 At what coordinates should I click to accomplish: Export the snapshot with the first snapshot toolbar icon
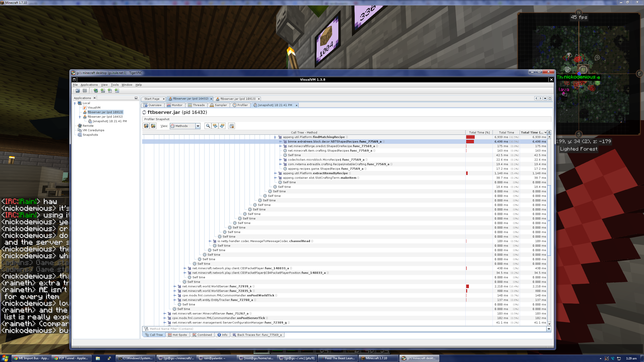click(146, 126)
